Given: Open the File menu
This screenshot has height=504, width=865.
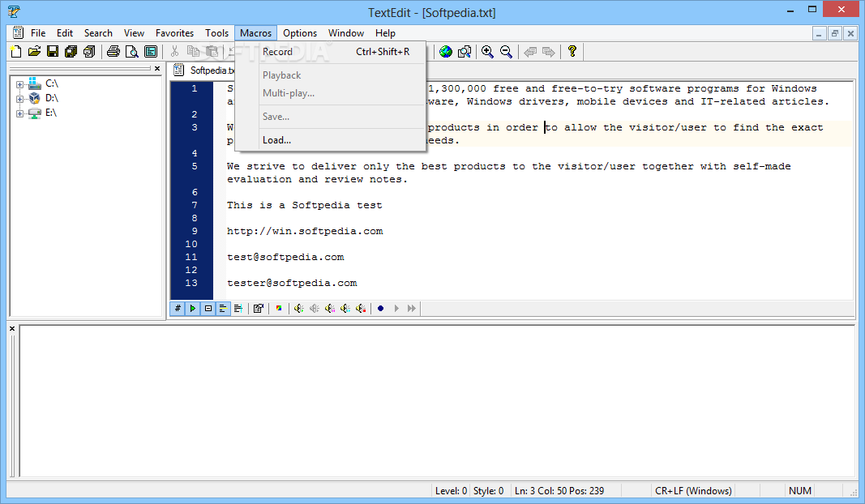Looking at the screenshot, I should click(x=38, y=33).
